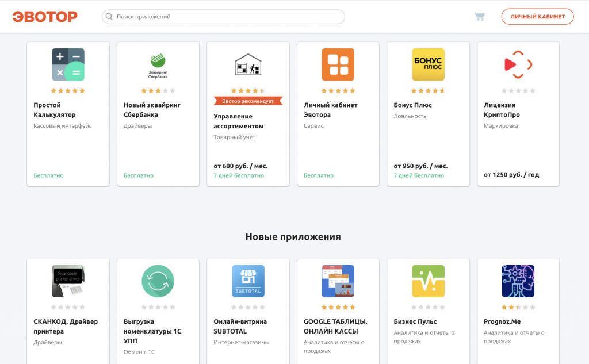Open СКАНКОД. Драйвер принтера title
This screenshot has height=364, width=589.
pyautogui.click(x=66, y=327)
